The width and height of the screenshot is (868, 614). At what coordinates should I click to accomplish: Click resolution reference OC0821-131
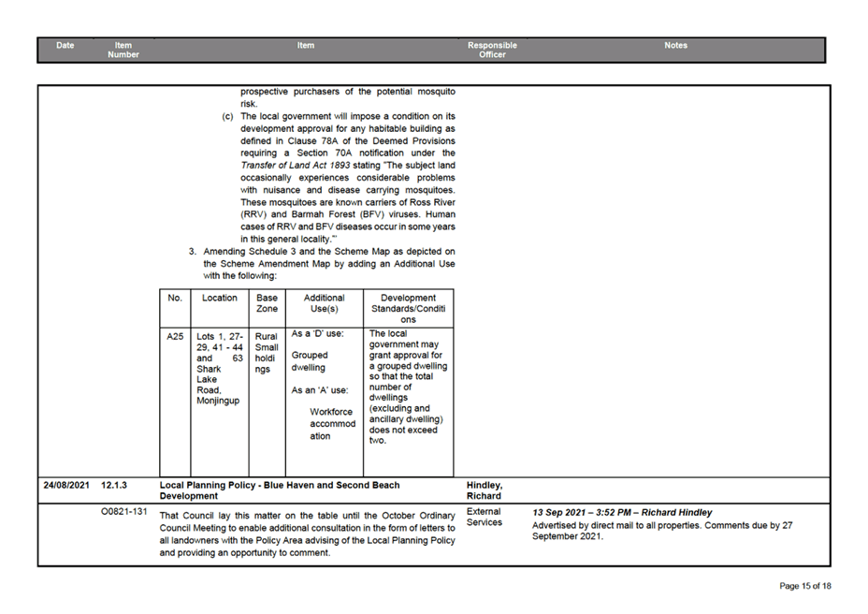pyautogui.click(x=123, y=511)
